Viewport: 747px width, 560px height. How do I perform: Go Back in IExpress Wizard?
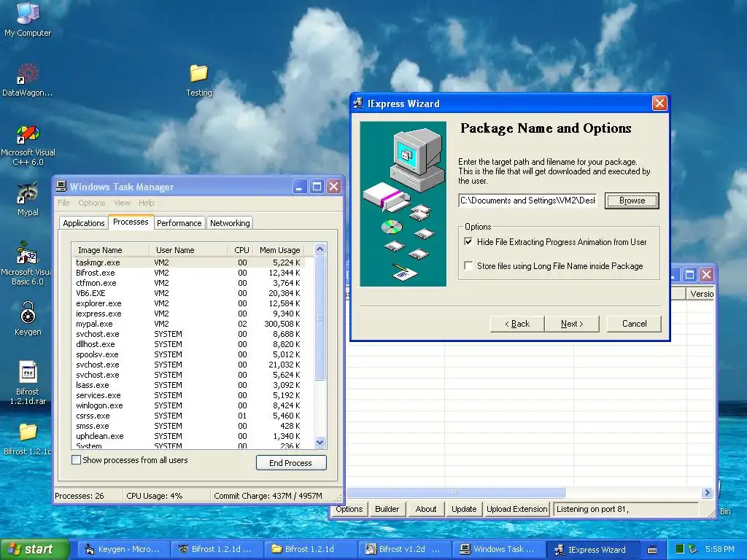click(x=517, y=324)
